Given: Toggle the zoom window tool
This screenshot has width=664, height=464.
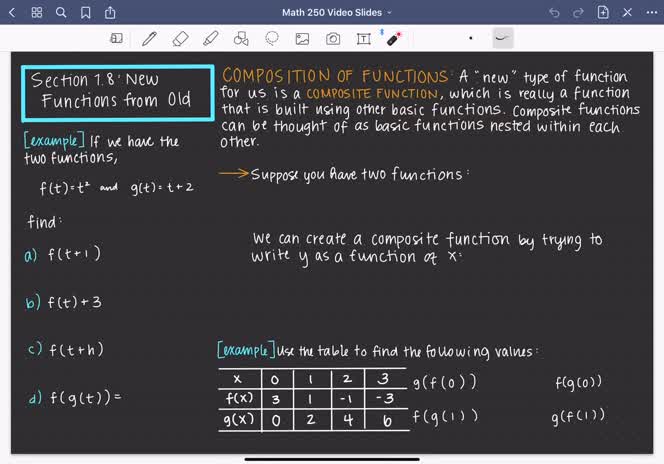Looking at the screenshot, I should pyautogui.click(x=117, y=39).
